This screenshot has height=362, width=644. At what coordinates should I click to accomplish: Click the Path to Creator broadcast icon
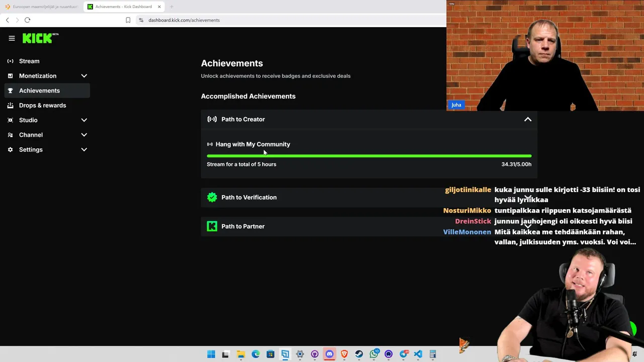click(212, 119)
